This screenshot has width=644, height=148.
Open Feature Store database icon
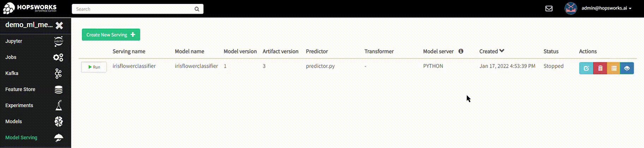59,90
